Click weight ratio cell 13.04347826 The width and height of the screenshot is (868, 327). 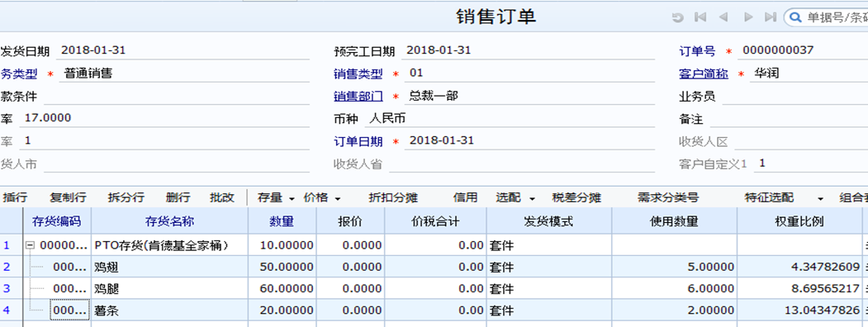point(799,310)
